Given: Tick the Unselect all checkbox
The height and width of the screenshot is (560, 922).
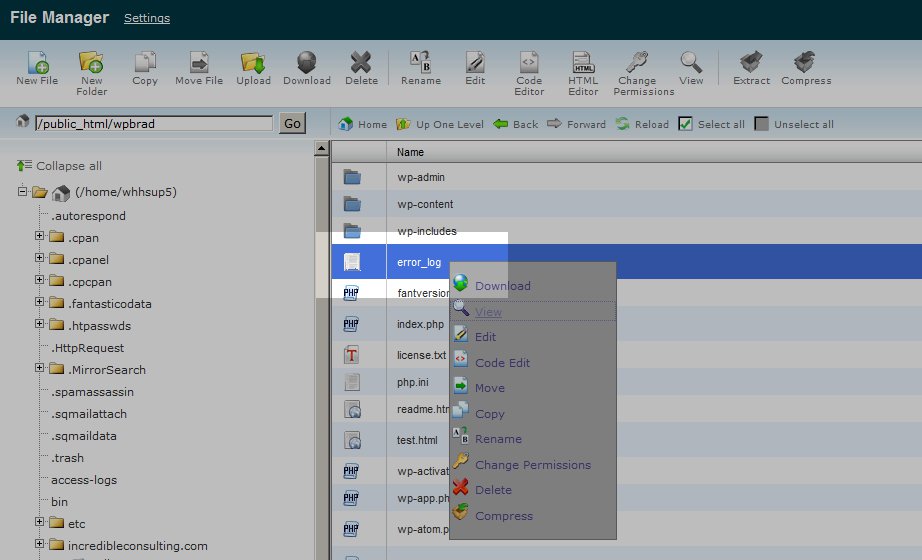Looking at the screenshot, I should pos(762,124).
